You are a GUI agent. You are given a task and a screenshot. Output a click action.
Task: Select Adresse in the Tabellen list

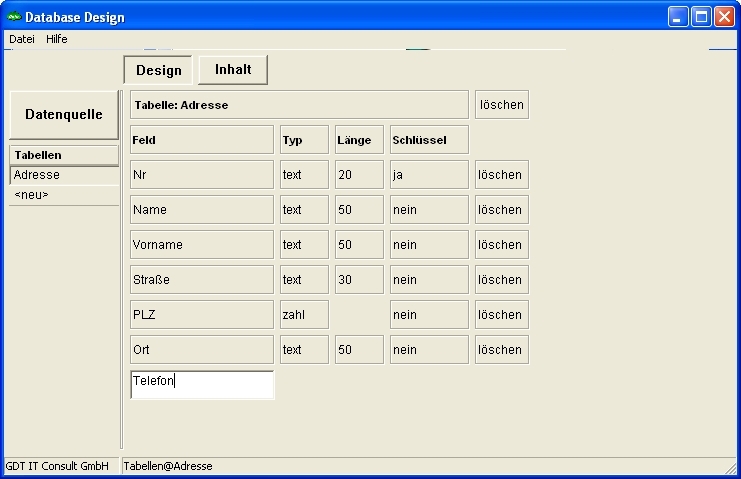click(64, 175)
